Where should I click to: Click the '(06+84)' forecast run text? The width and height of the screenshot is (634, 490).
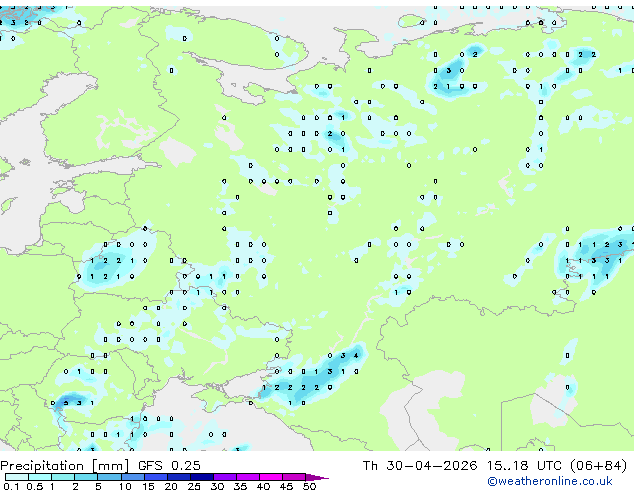[x=598, y=466]
